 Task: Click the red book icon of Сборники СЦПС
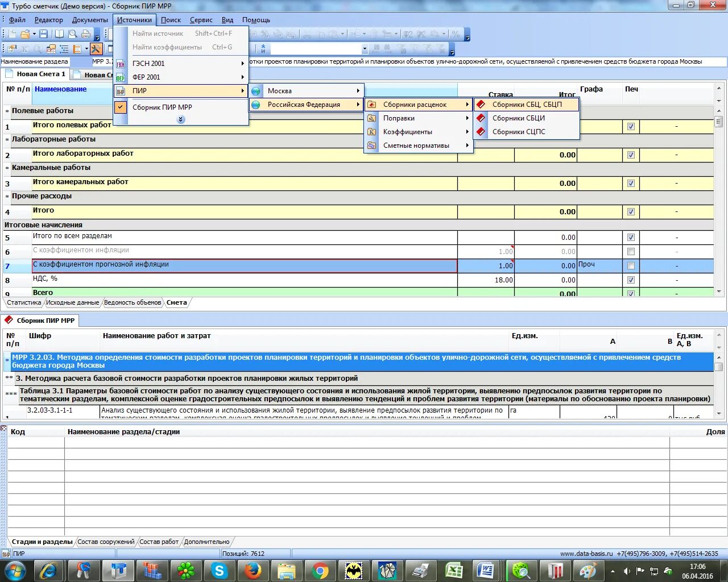[481, 132]
